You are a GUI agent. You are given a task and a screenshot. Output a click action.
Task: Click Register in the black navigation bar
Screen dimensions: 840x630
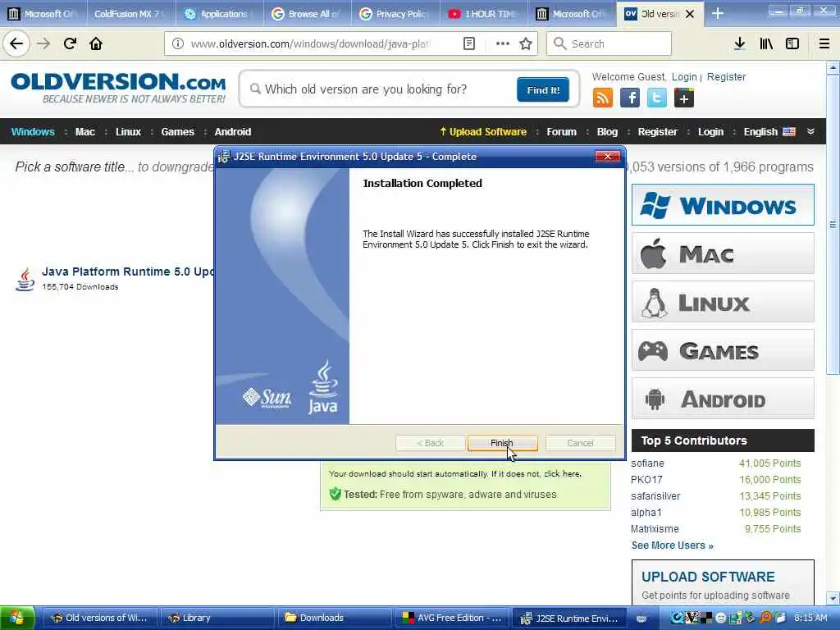pos(657,132)
